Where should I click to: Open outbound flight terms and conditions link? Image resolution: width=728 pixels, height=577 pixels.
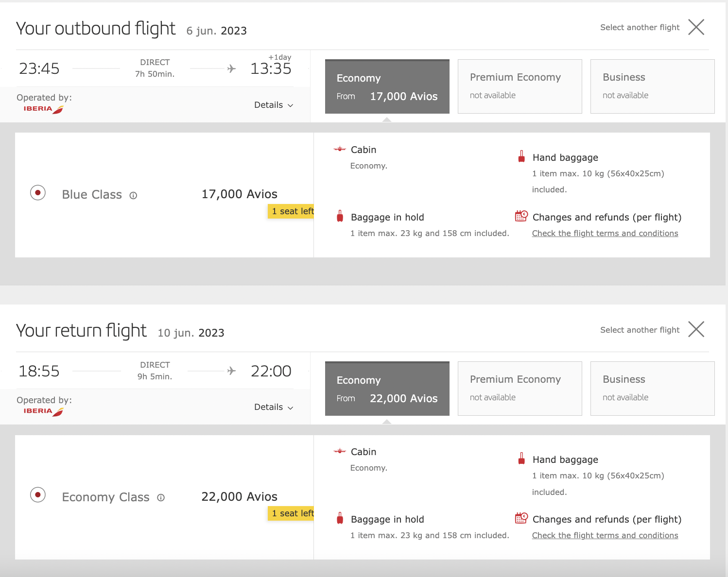pyautogui.click(x=605, y=234)
